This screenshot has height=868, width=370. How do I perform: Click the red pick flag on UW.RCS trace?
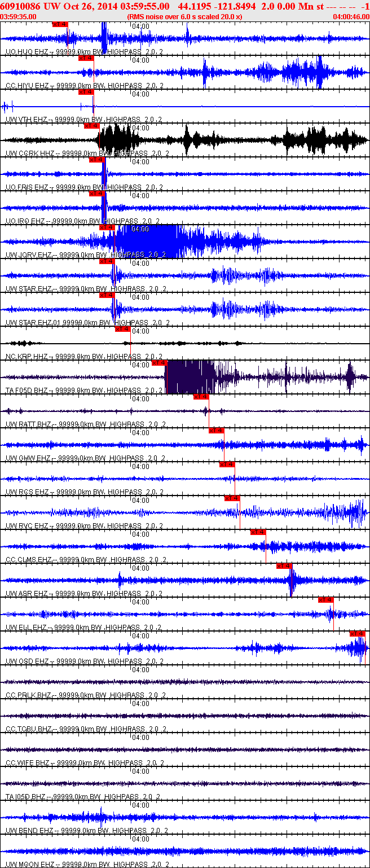point(227,464)
